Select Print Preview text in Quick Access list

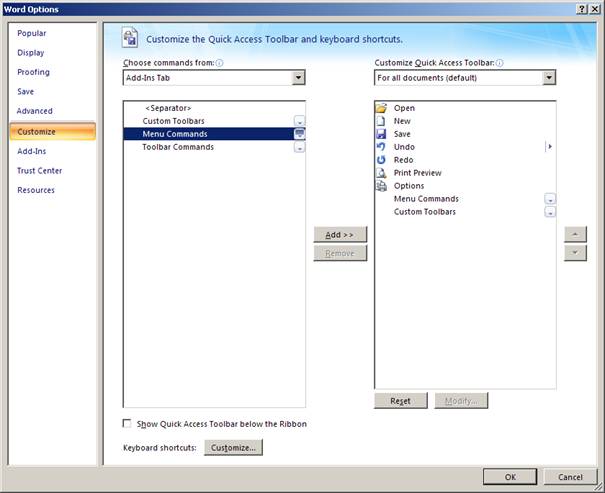[x=417, y=173]
